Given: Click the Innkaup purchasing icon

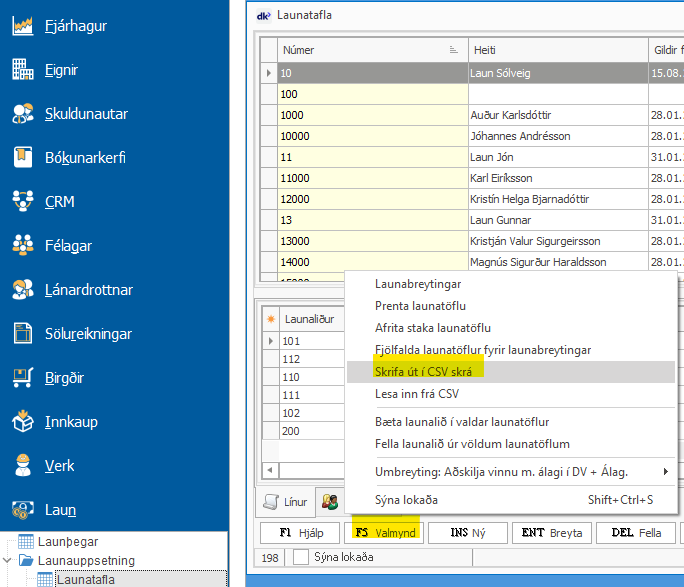Looking at the screenshot, I should pos(23,422).
